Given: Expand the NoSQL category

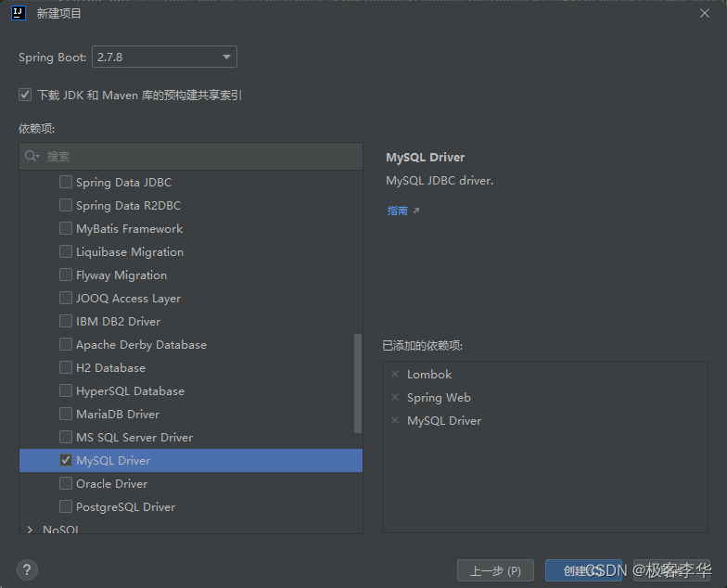Looking at the screenshot, I should (x=30, y=529).
